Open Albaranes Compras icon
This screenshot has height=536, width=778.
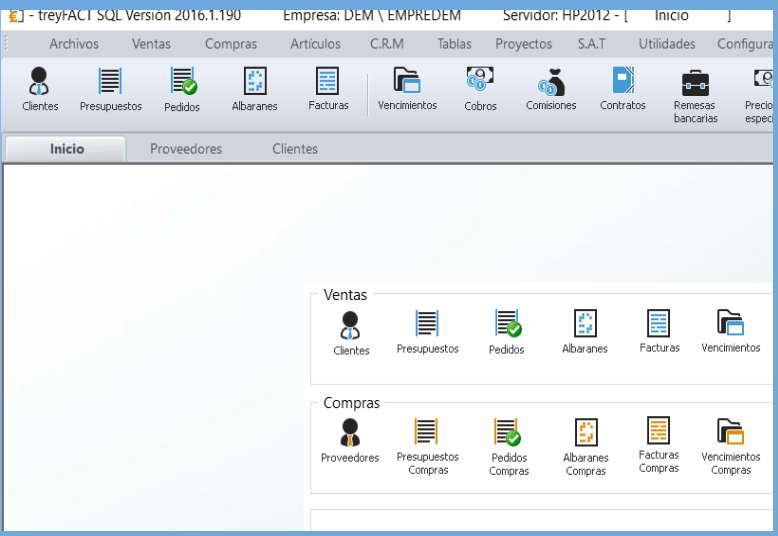pos(585,447)
